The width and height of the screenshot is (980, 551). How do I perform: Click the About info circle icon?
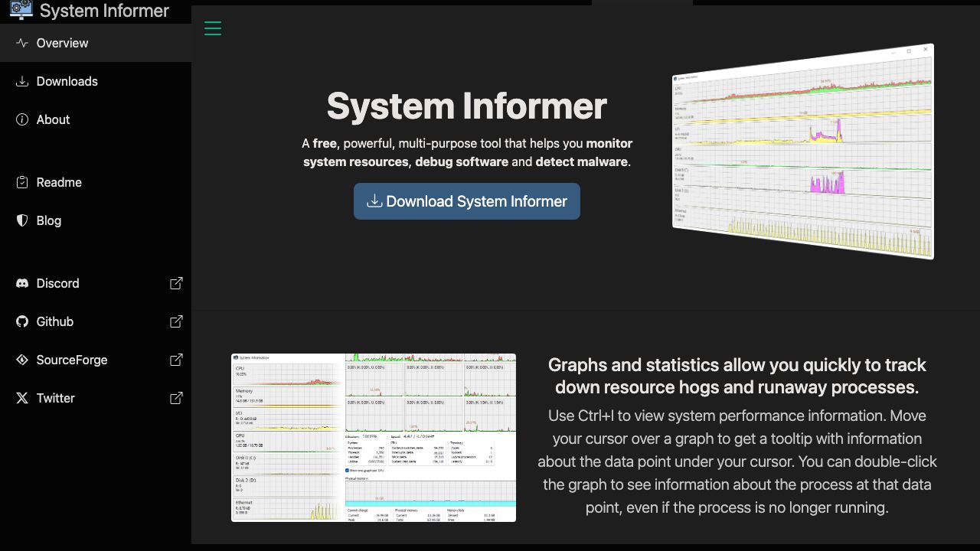22,119
